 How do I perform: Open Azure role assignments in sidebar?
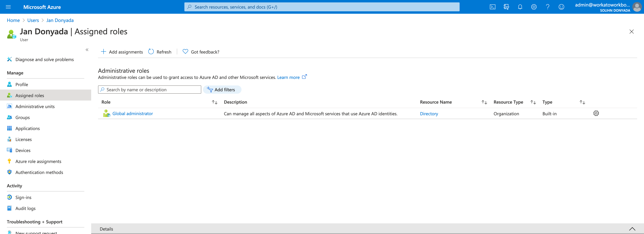(38, 161)
